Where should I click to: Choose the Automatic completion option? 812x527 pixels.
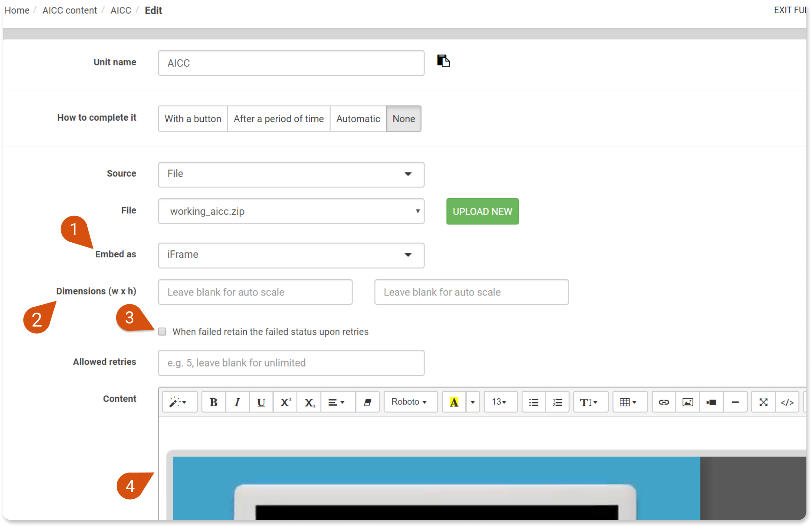coord(358,119)
